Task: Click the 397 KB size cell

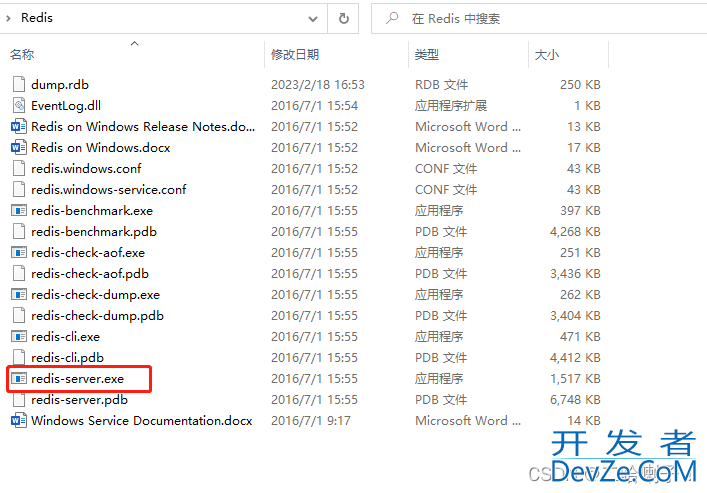Action: [580, 211]
